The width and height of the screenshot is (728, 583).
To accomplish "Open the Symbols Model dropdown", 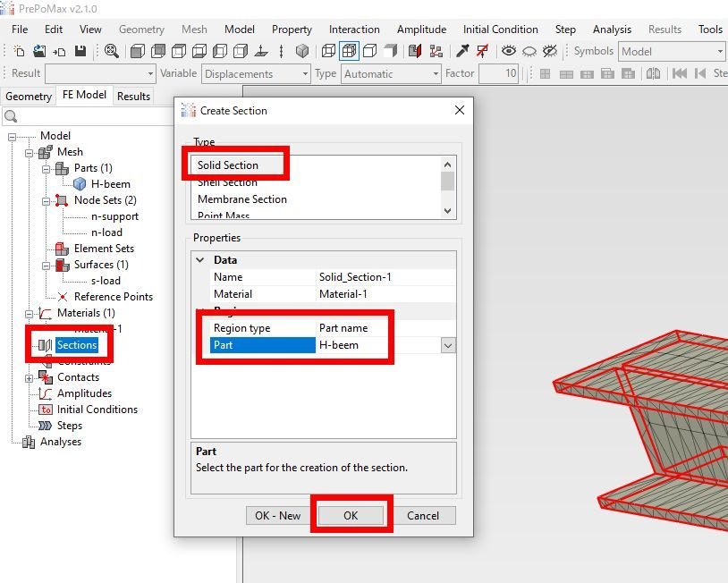I will click(672, 52).
